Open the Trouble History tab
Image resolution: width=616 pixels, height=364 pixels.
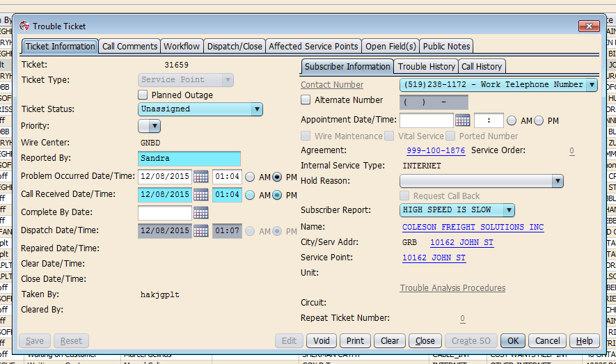coord(426,67)
